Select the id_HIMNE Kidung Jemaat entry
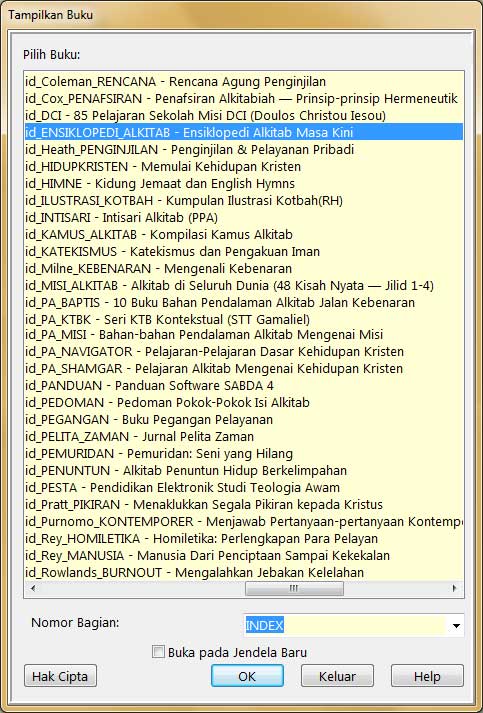Image resolution: width=483 pixels, height=713 pixels. tap(244, 183)
